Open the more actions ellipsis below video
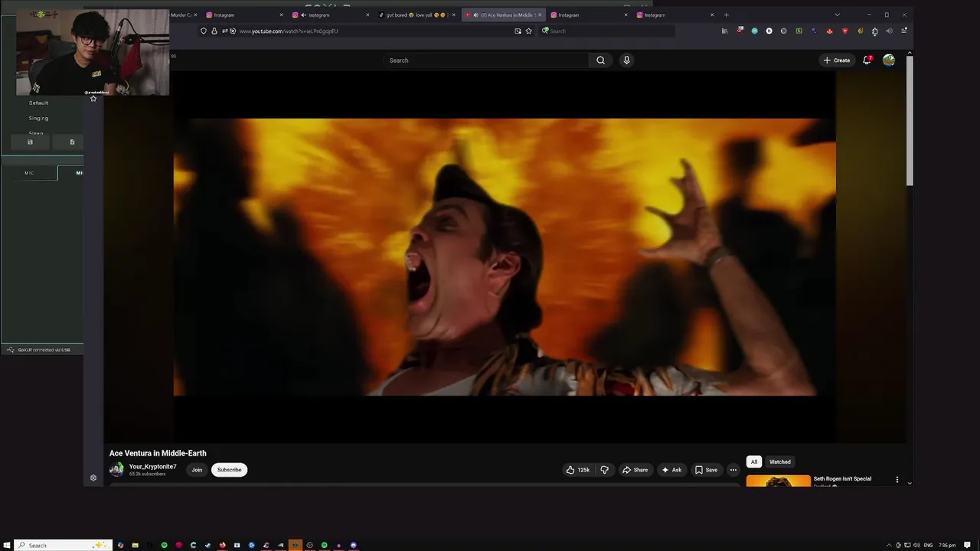Viewport: 980px width, 551px height. [733, 470]
